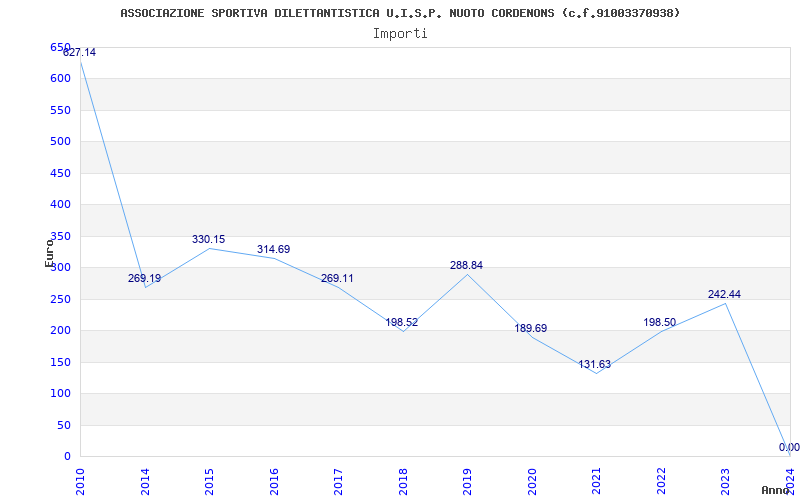Click the 627.14 data label

80,53
